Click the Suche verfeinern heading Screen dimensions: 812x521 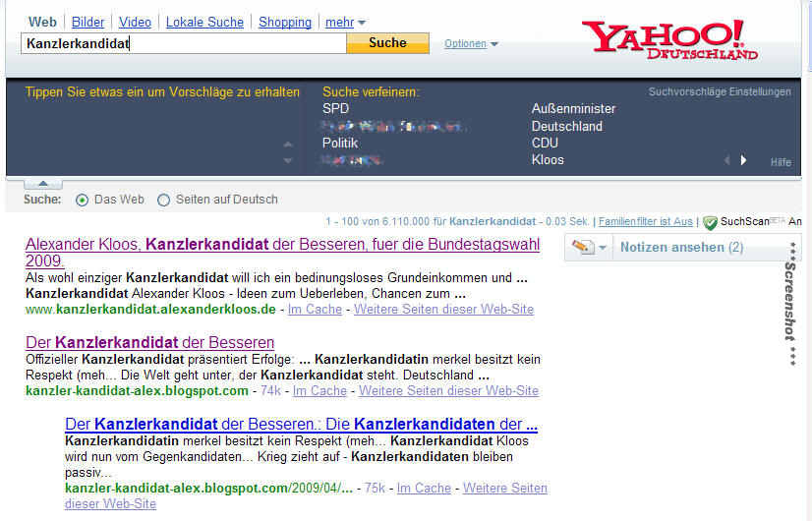(371, 92)
